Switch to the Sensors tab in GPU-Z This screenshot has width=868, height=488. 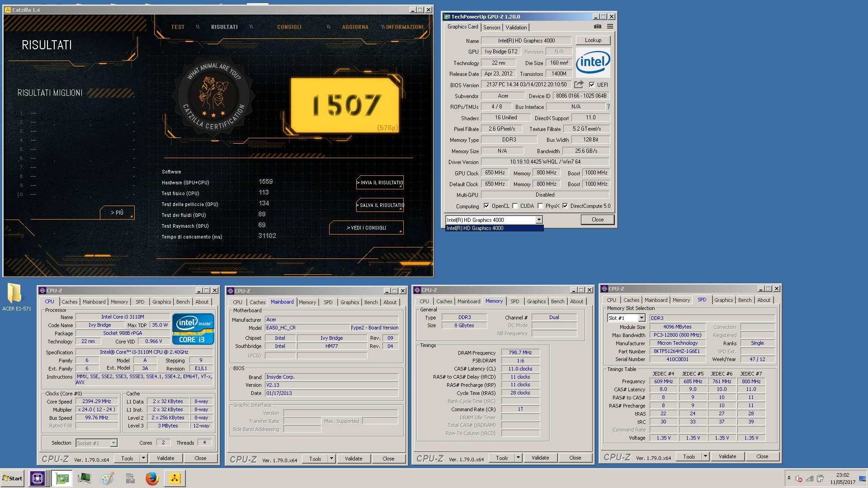491,28
